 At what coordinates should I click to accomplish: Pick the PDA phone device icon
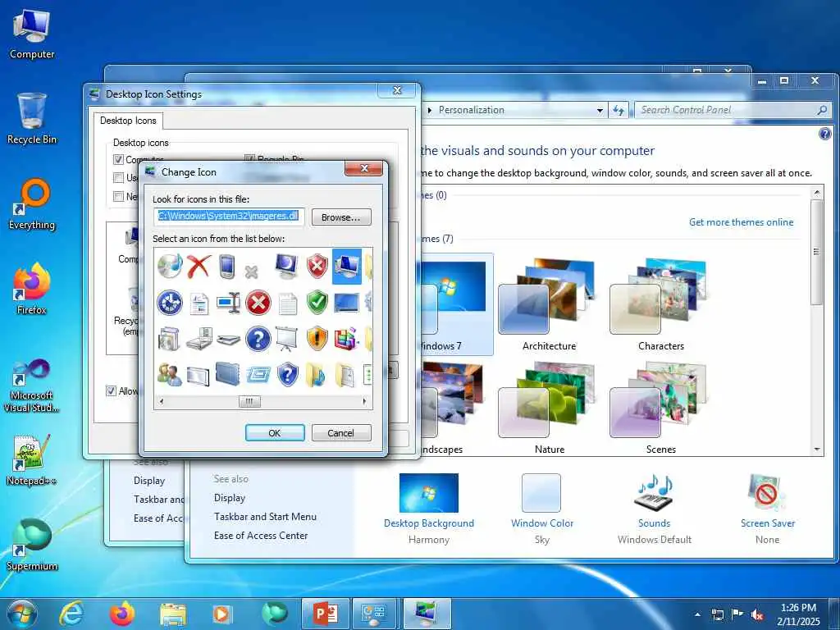pos(228,267)
